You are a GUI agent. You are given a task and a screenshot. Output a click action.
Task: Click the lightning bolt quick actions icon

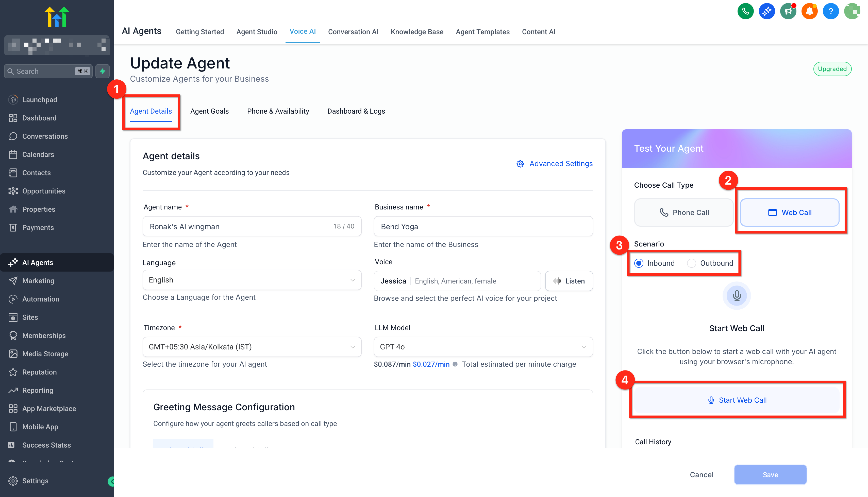[x=103, y=71]
